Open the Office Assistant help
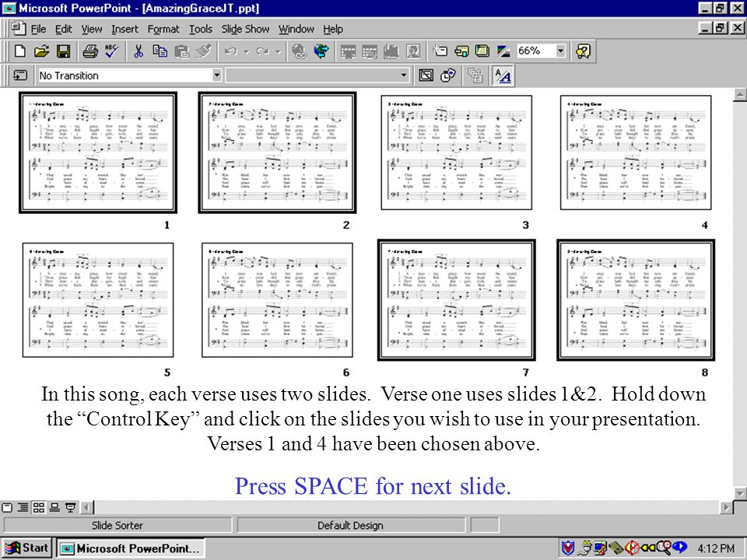 (583, 51)
